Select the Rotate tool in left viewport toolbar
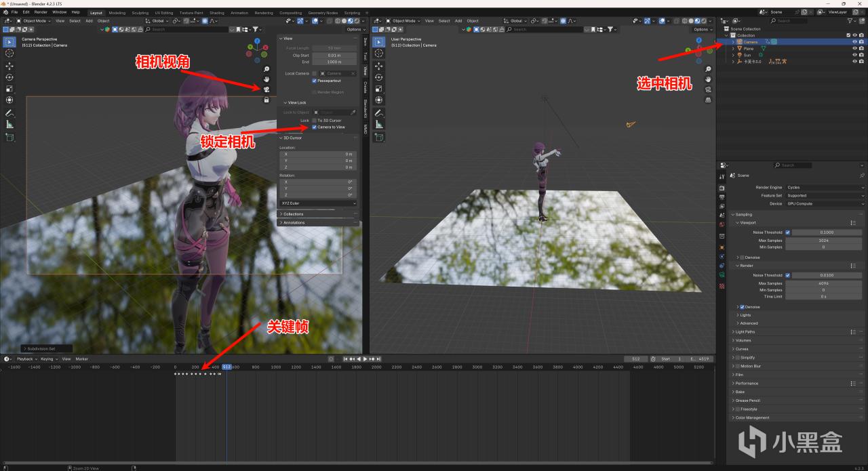Image resolution: width=868 pixels, height=471 pixels. click(9, 77)
